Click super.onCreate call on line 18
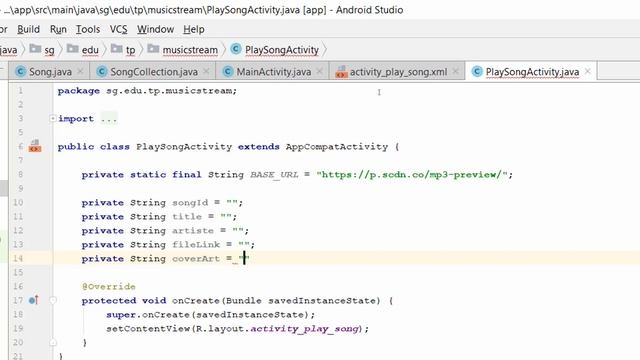The width and height of the screenshot is (640, 360). (211, 315)
